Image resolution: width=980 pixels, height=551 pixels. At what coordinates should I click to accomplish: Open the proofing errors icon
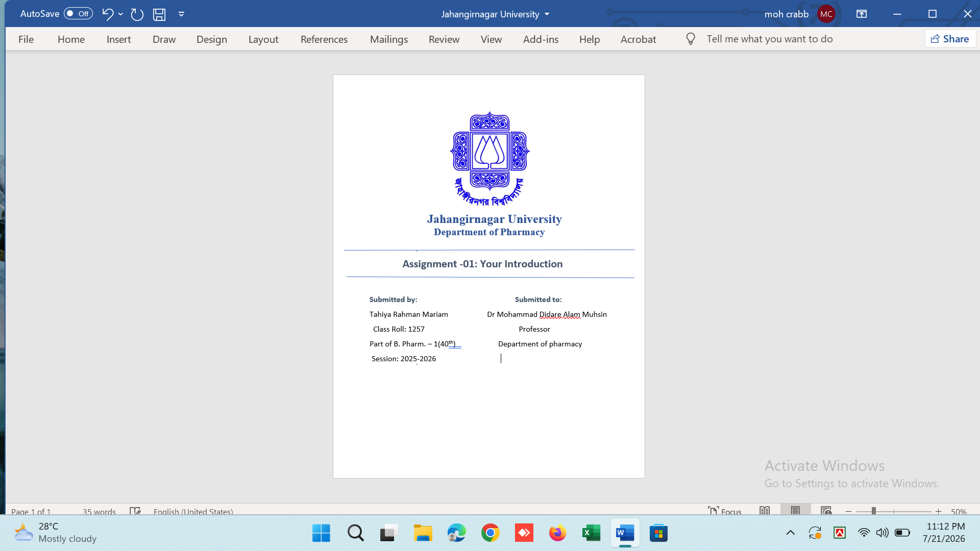pyautogui.click(x=135, y=511)
